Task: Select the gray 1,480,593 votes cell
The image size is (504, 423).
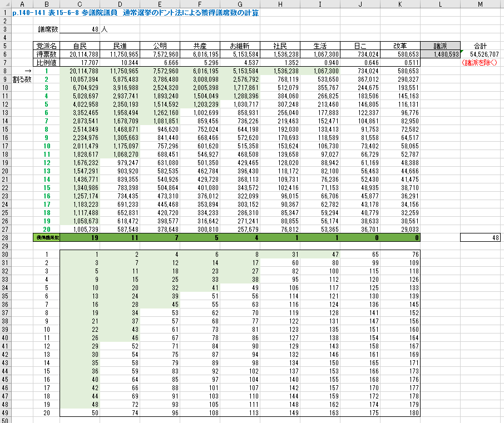Action: (x=440, y=54)
